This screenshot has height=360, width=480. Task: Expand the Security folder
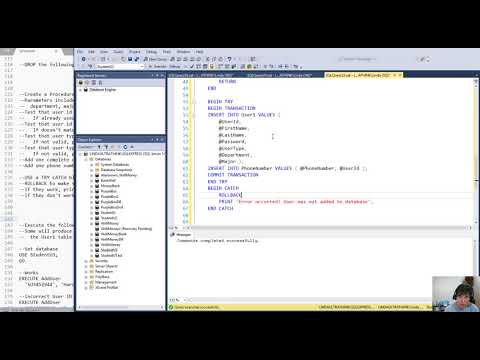tap(86, 261)
